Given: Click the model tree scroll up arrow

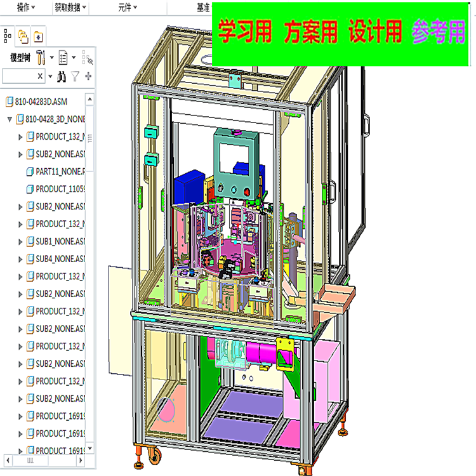Looking at the screenshot, I should point(89,99).
